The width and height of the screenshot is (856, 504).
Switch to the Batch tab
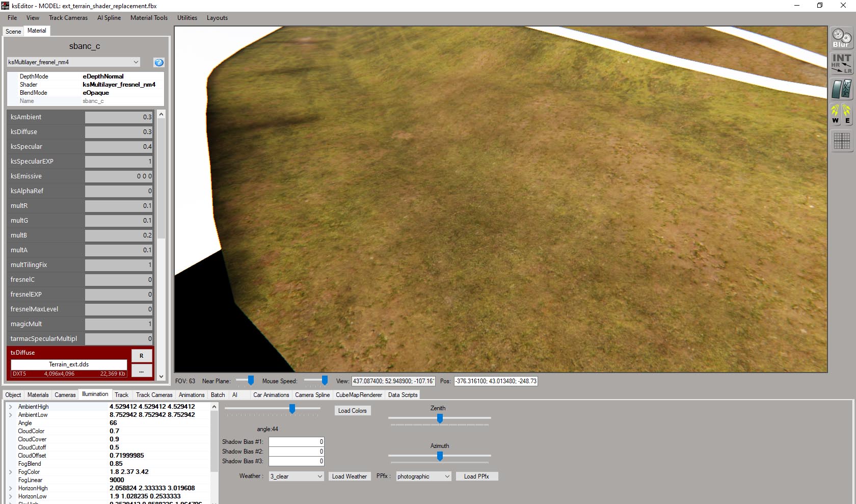click(x=218, y=395)
